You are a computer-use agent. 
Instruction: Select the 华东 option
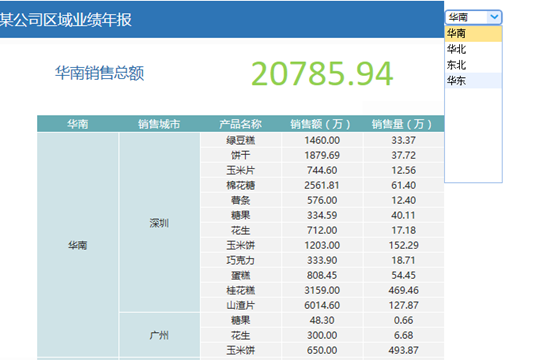click(x=473, y=81)
